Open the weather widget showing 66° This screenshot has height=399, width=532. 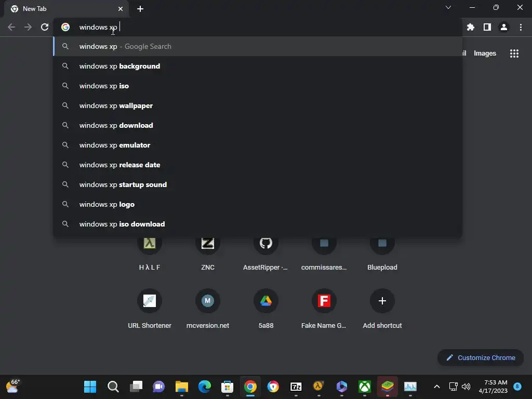(13, 387)
